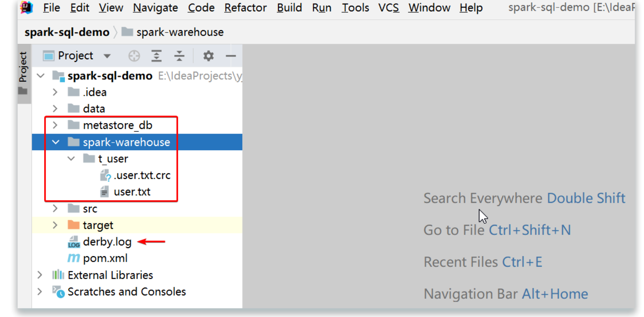Select Scratches and Consoles

pos(127,292)
